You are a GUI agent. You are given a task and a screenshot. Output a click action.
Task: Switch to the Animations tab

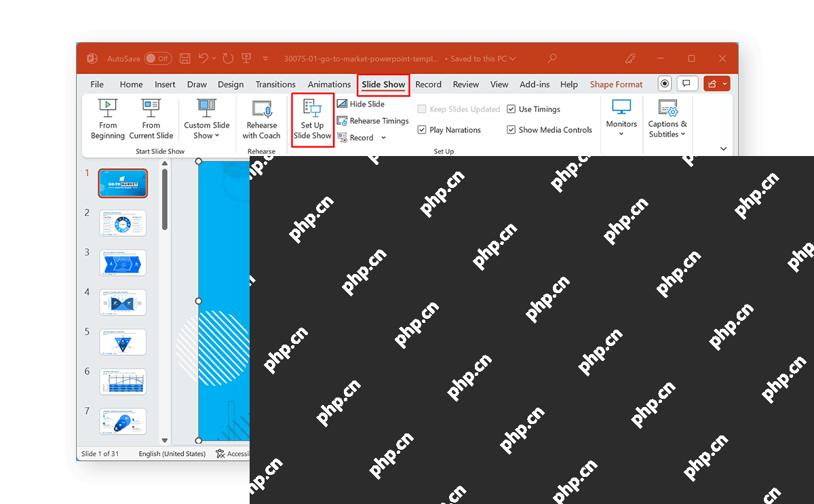pos(329,85)
